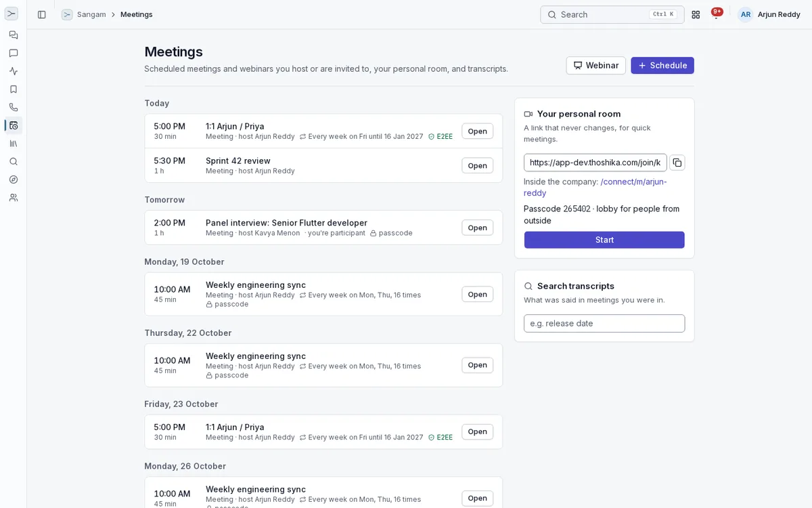Open the bookmarks icon in the sidebar

[x=14, y=89]
